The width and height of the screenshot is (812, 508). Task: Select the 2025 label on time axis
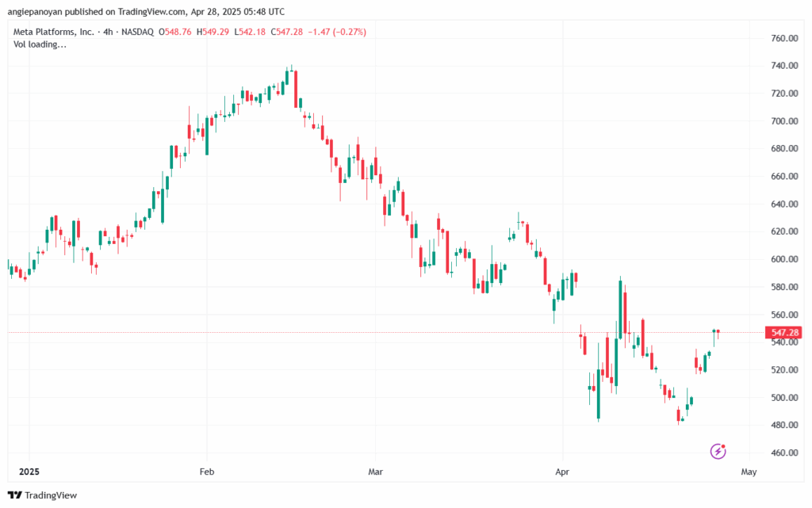point(29,472)
